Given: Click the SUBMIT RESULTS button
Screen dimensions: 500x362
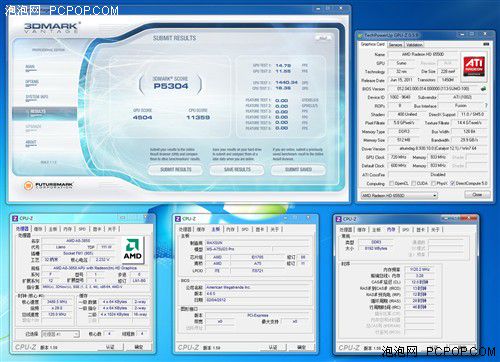Looking at the screenshot, I should tap(176, 170).
